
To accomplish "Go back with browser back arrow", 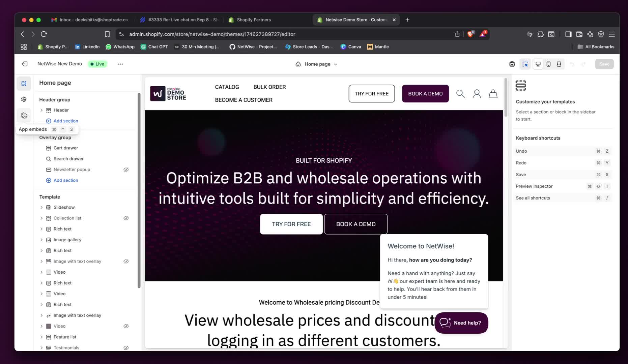I will pos(23,34).
